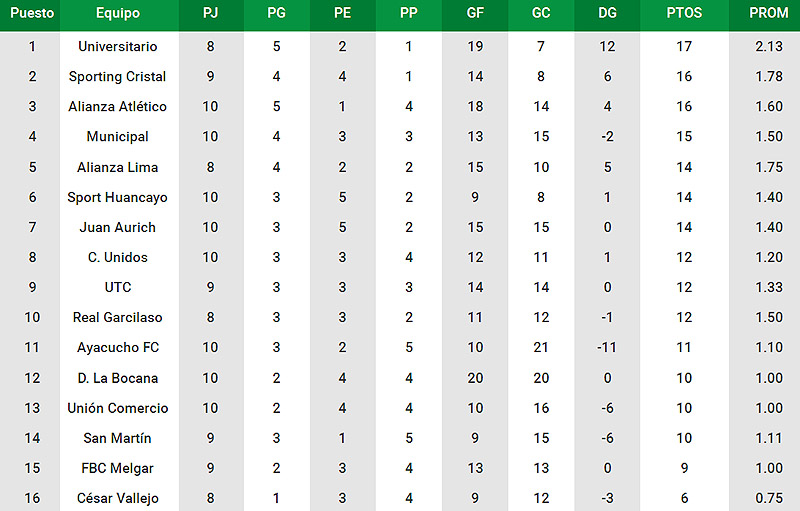Select the PROM column header
This screenshot has width=800, height=511.
768,13
